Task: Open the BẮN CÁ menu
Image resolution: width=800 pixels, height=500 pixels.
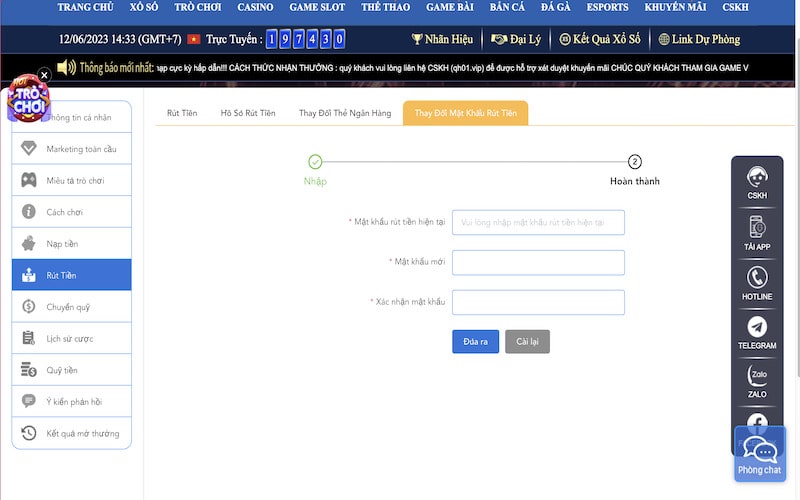Action: pos(507,7)
